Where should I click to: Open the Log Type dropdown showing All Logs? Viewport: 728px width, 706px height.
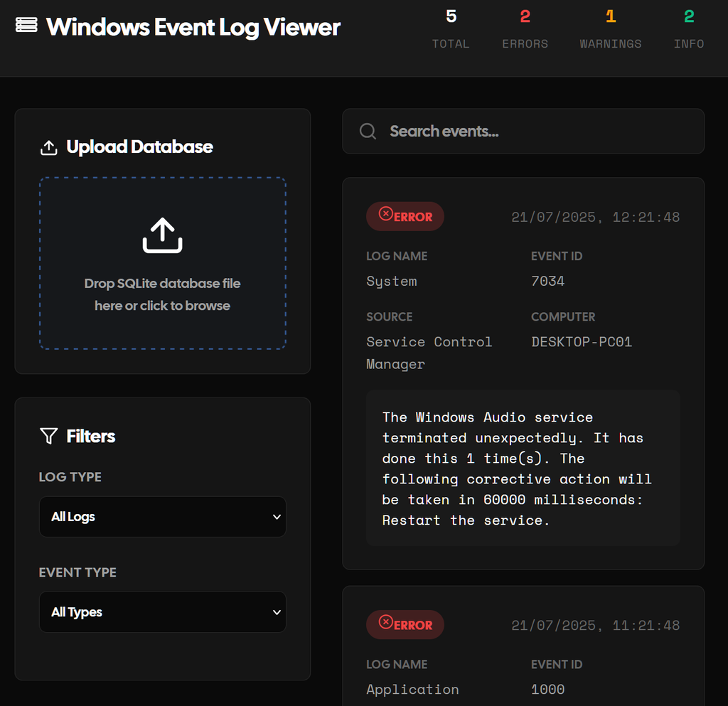coord(163,517)
